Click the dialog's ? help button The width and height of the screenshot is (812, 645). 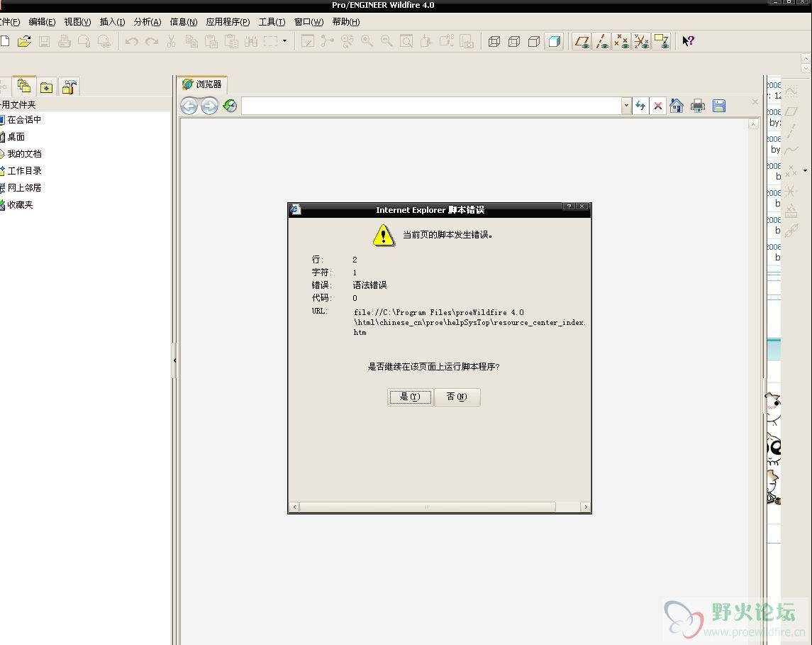569,206
